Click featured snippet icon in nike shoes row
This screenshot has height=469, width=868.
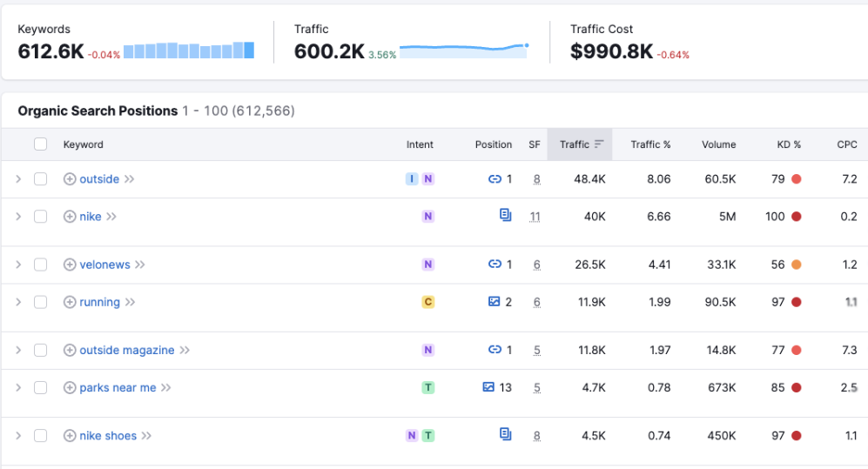506,434
